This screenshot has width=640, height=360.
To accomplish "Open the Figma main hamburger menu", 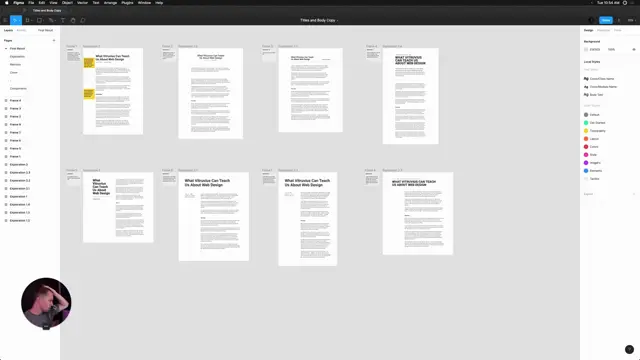I will point(5,20).
